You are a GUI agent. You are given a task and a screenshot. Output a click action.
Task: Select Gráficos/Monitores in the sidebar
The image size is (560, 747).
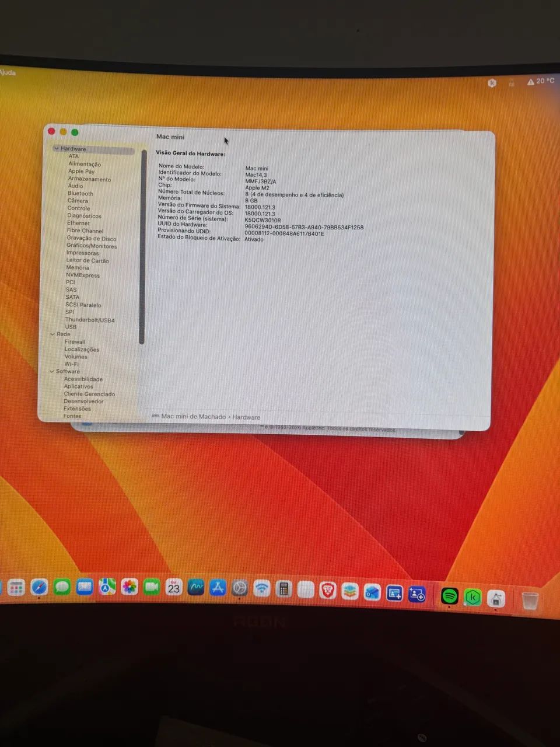click(92, 246)
